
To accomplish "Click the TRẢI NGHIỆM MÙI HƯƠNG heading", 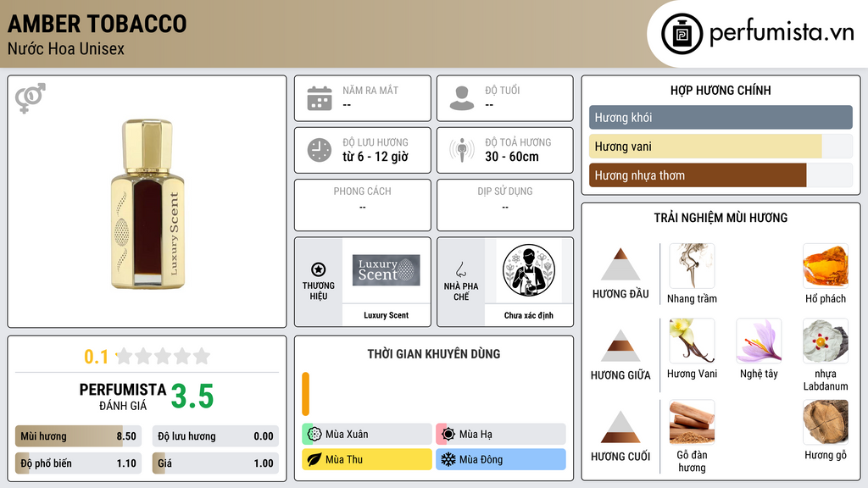I will pos(721,218).
